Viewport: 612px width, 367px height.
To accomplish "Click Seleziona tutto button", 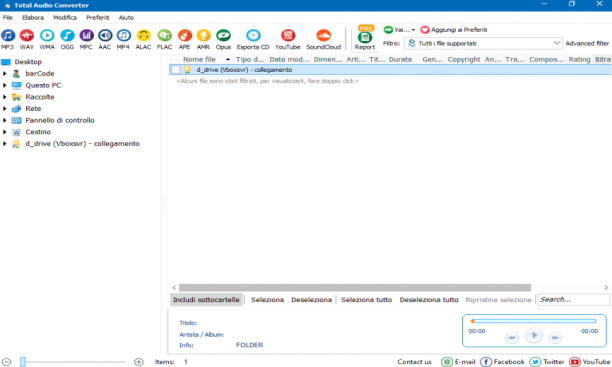I will coord(366,300).
